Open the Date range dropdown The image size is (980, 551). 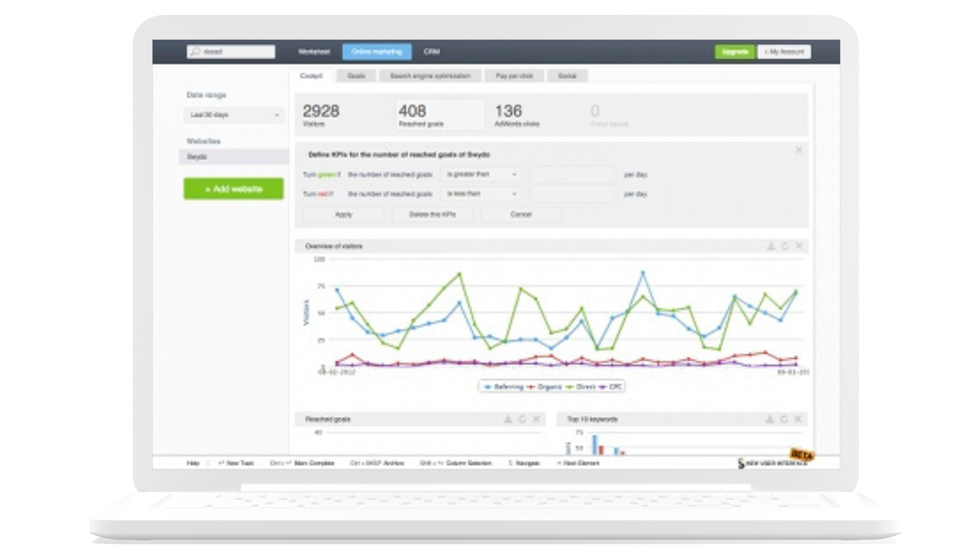[x=234, y=115]
